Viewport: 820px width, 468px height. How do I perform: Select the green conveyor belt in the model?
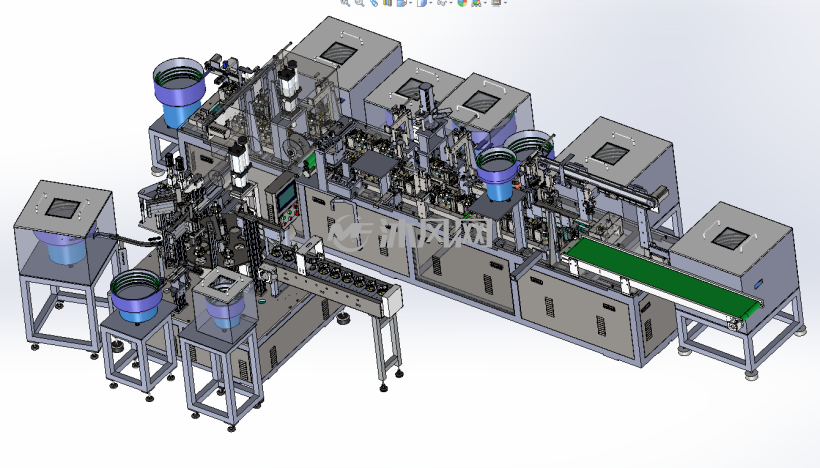(662, 277)
